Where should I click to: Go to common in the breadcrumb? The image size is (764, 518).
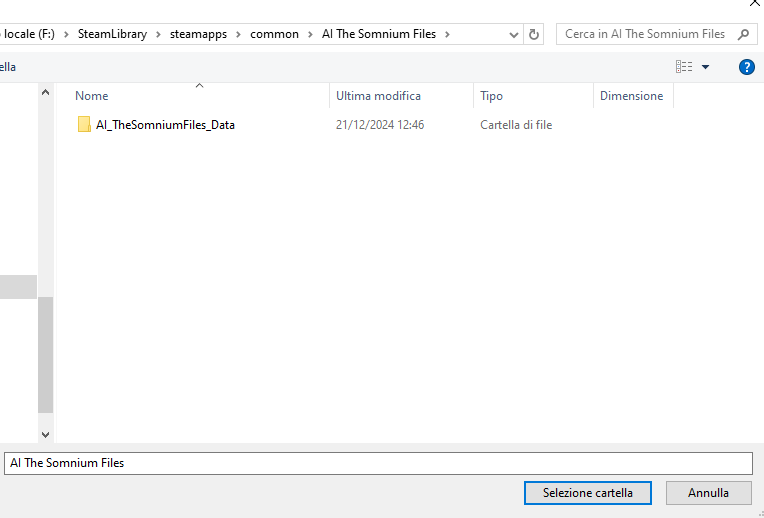tap(274, 34)
